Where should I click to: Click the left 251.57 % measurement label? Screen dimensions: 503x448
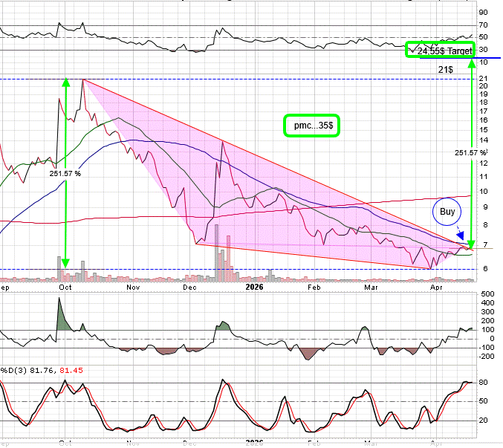[65, 173]
